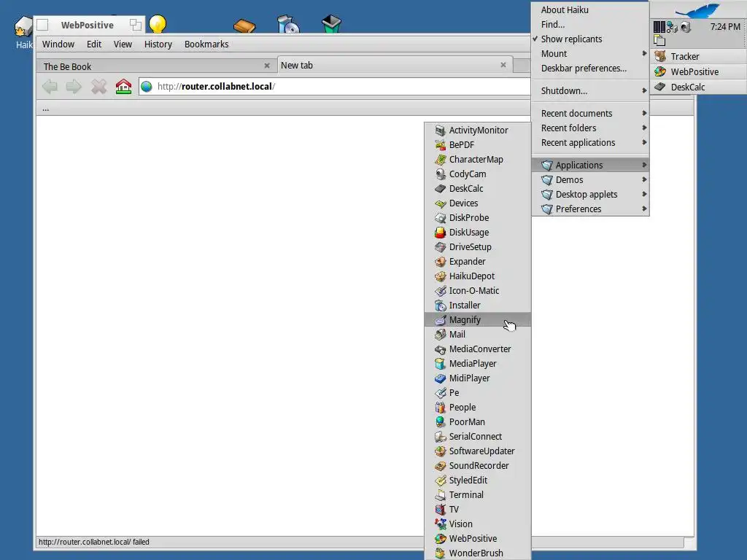Switch to The Be Book tab
This screenshot has height=560, width=747.
pyautogui.click(x=156, y=66)
